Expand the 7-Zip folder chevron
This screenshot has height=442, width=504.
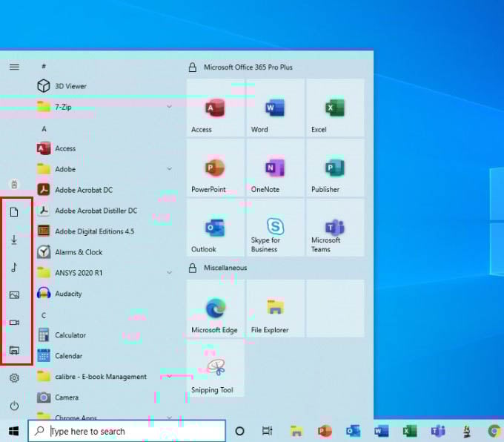(170, 107)
